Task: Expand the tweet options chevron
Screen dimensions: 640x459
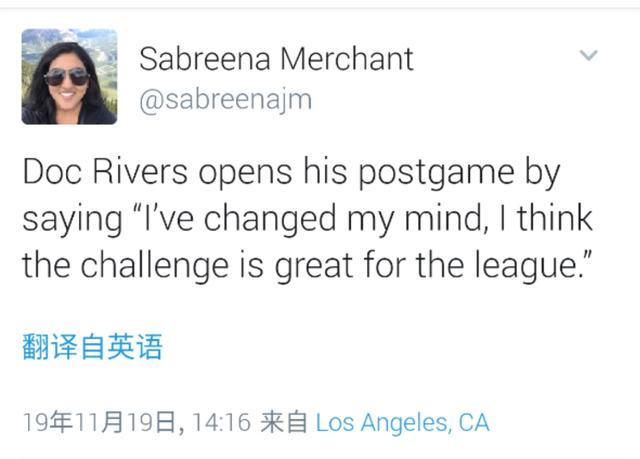Action: (x=589, y=55)
